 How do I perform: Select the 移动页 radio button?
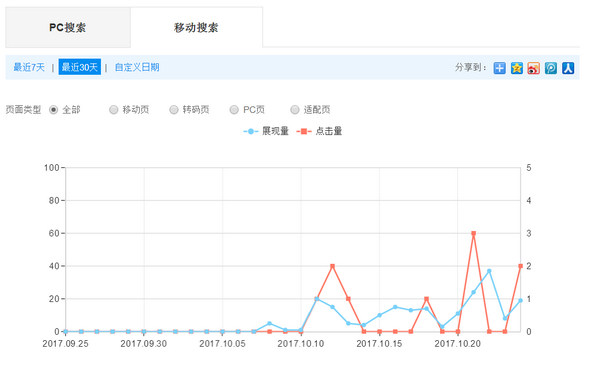[x=114, y=110]
